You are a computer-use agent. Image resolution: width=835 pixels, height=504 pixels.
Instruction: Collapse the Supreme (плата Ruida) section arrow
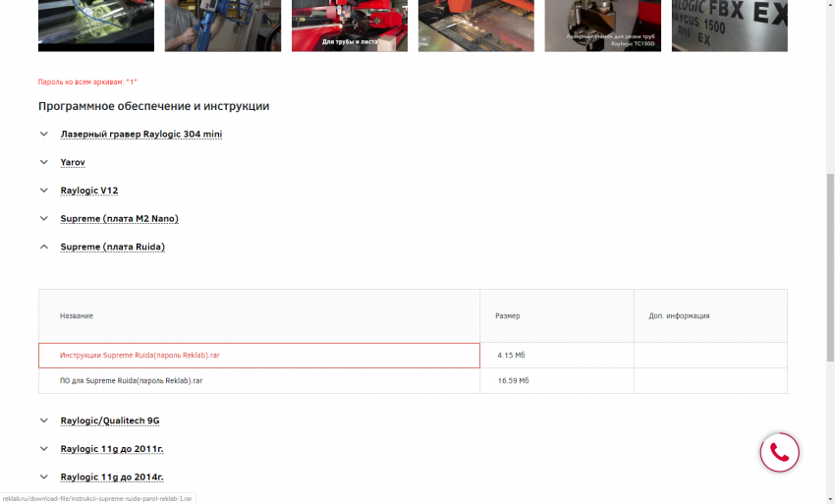(x=44, y=247)
